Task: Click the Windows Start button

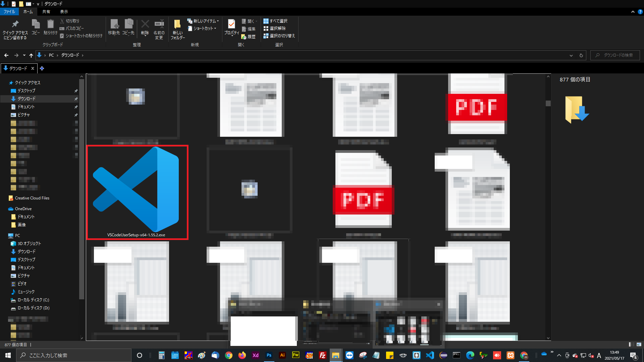Action: [8, 355]
